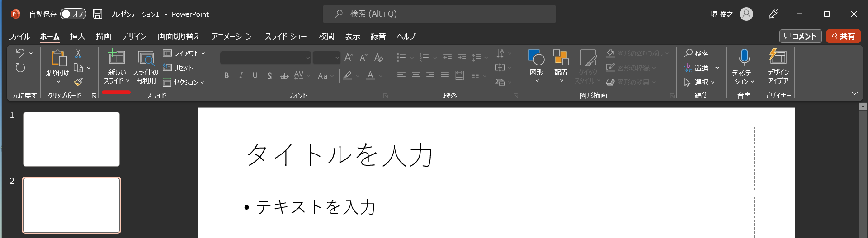Open the Shapes (図形) gallery dropdown
Viewport: 868px width, 238px height.
coord(537,66)
